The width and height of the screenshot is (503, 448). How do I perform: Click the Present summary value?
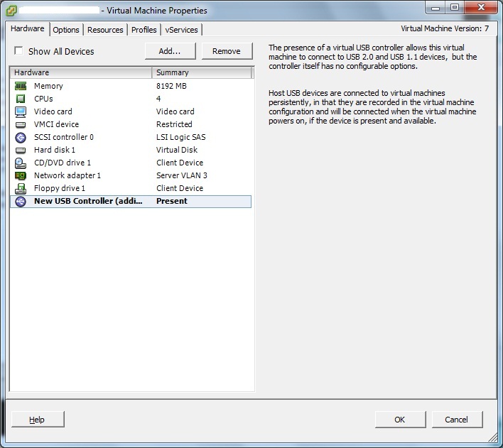[172, 201]
